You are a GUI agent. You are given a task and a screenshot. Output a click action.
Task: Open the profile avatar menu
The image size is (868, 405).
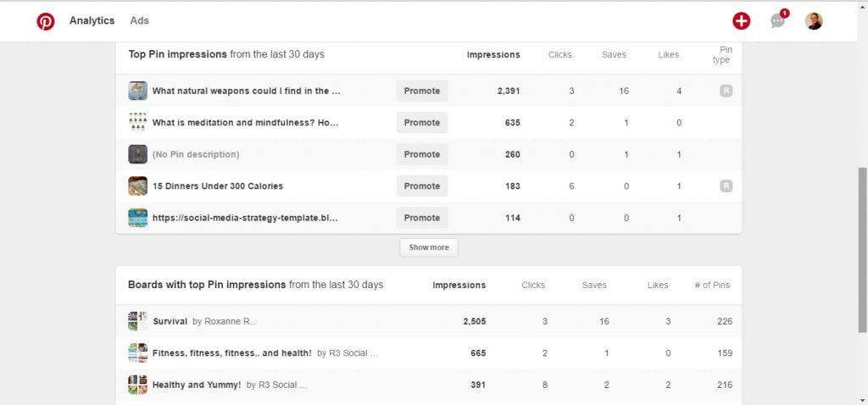pyautogui.click(x=813, y=21)
